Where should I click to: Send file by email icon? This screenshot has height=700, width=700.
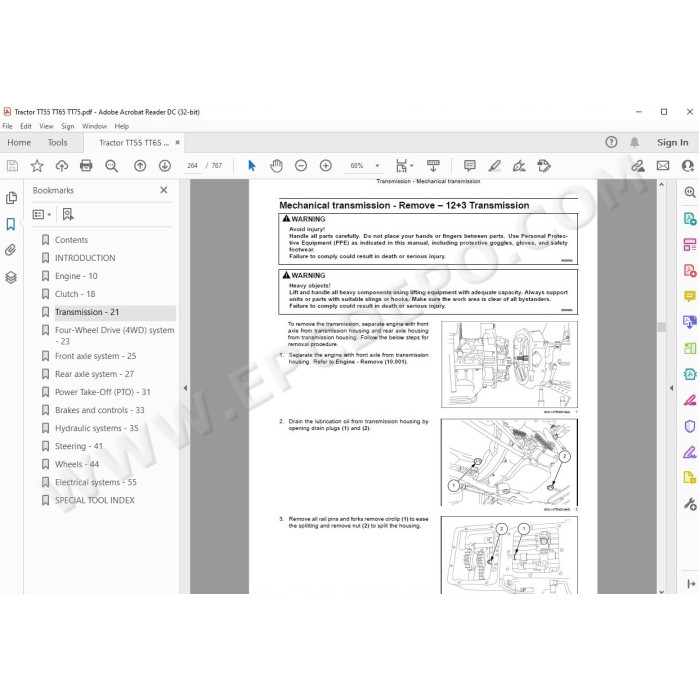[x=663, y=166]
